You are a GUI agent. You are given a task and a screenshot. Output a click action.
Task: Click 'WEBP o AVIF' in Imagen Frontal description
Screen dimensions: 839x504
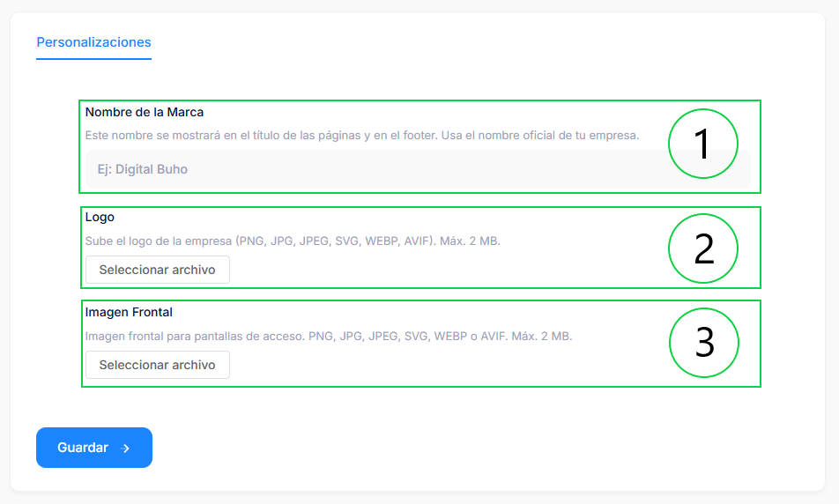point(470,336)
